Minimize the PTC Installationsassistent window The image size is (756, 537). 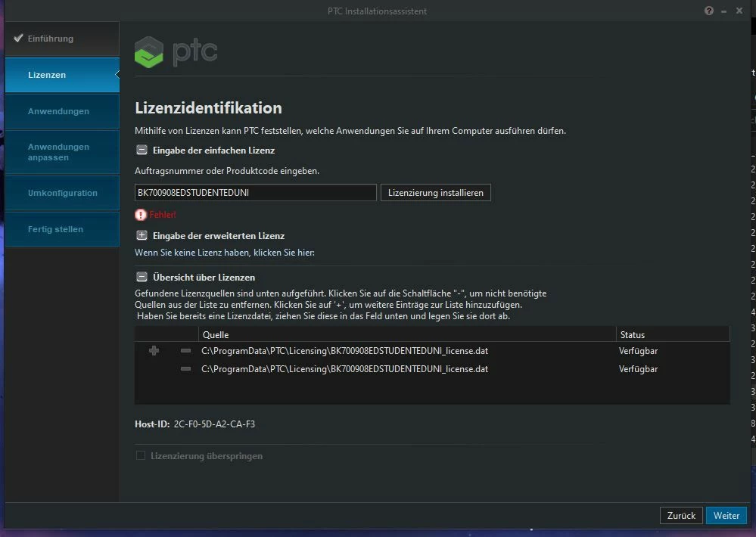click(723, 11)
